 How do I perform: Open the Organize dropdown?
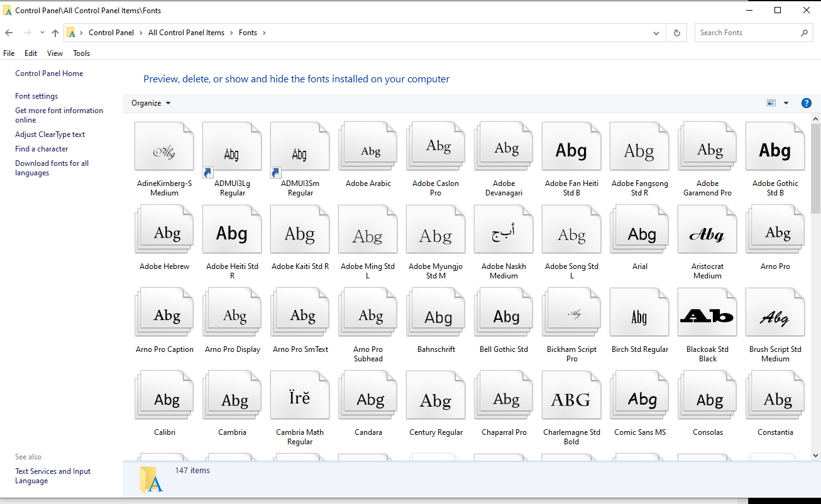150,102
